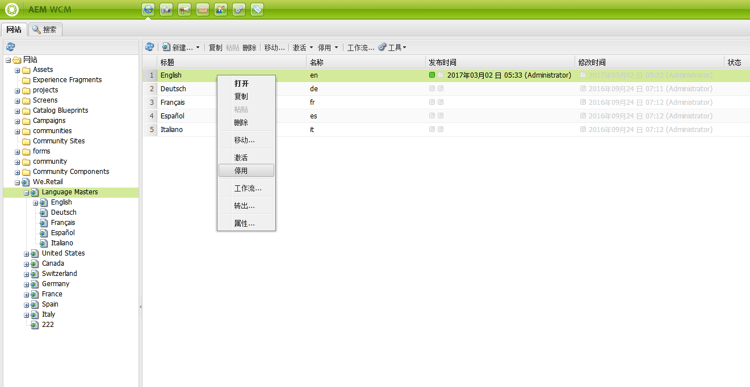Click the publish status icon in Deutsch row
This screenshot has height=387, width=750.
(432, 88)
